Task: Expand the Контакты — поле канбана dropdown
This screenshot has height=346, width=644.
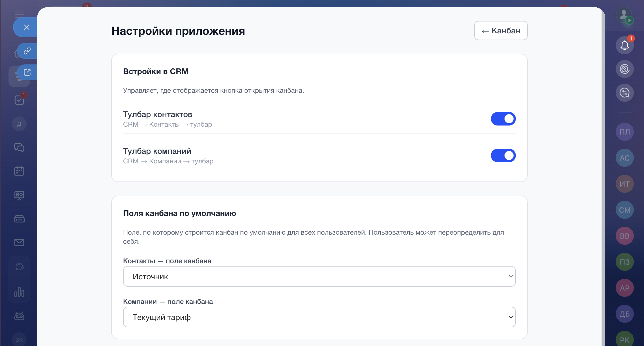Action: point(319,276)
